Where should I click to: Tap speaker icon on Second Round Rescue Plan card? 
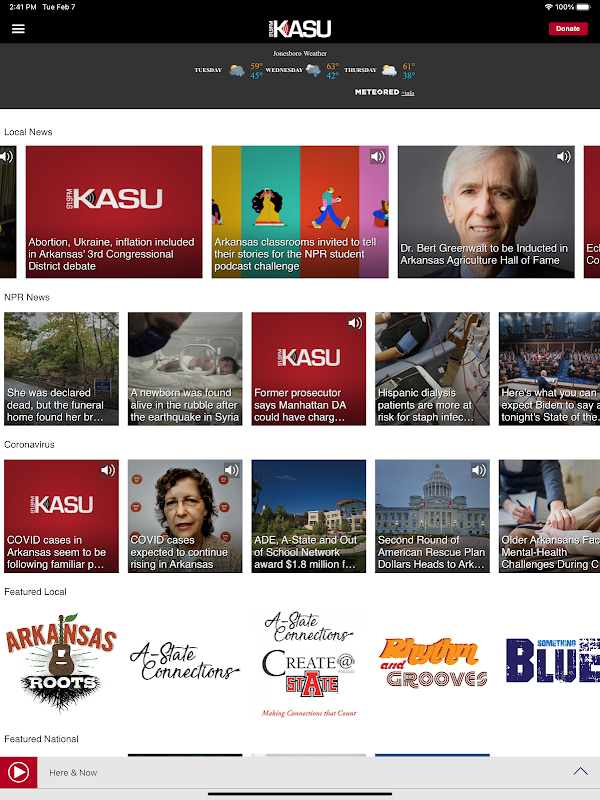(x=479, y=470)
